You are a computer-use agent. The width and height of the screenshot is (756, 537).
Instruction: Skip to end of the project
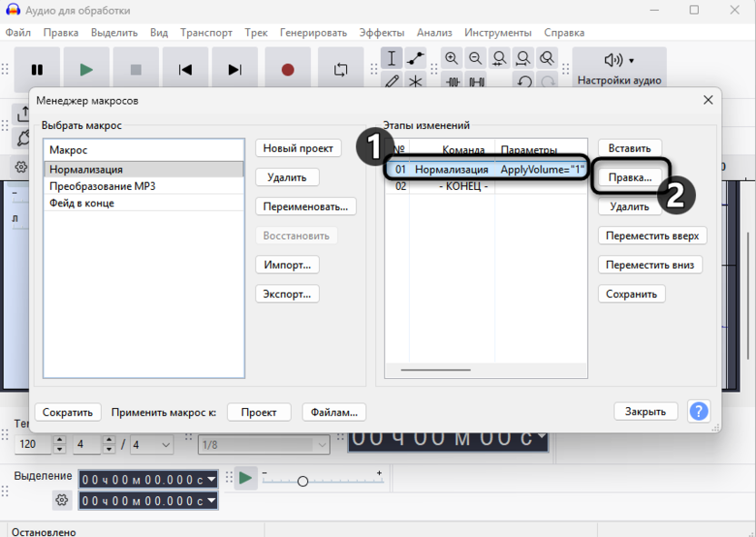click(x=235, y=69)
